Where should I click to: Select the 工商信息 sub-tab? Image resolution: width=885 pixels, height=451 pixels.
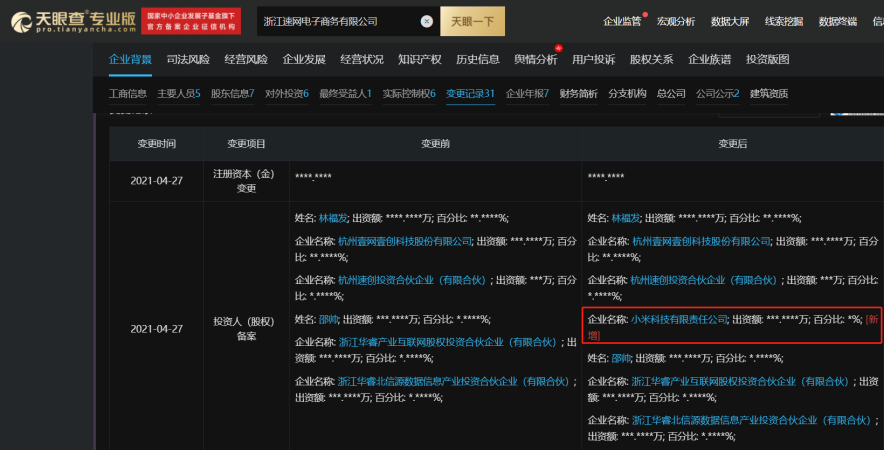pyautogui.click(x=128, y=94)
